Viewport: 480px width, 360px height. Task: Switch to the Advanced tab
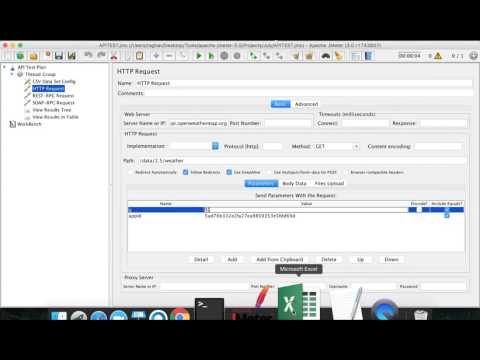pos(306,104)
